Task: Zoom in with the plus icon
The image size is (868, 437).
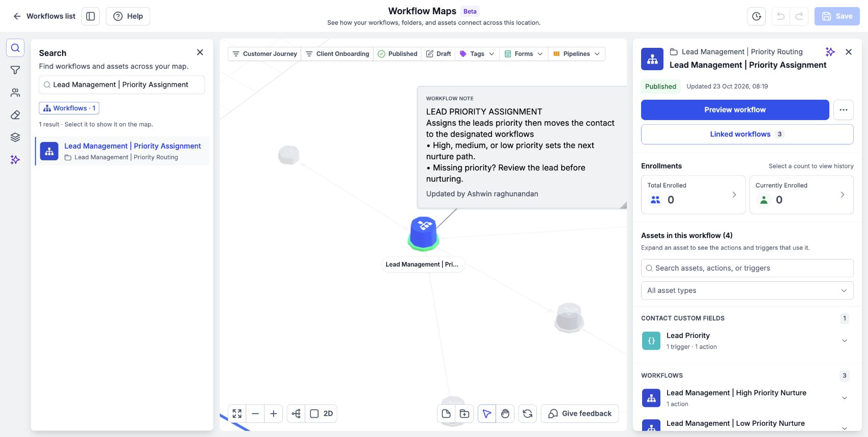Action: coord(274,414)
